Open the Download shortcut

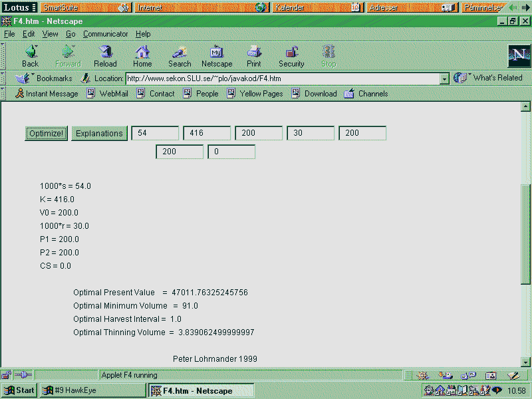pyautogui.click(x=314, y=94)
